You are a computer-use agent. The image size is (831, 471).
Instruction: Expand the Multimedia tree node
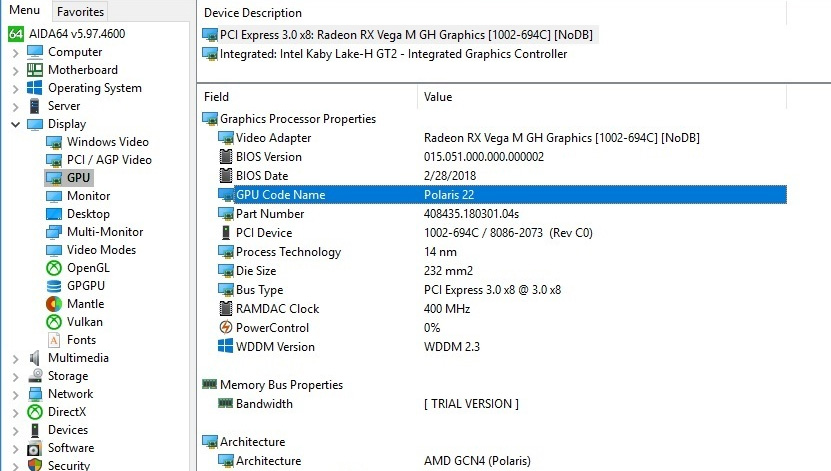point(15,358)
